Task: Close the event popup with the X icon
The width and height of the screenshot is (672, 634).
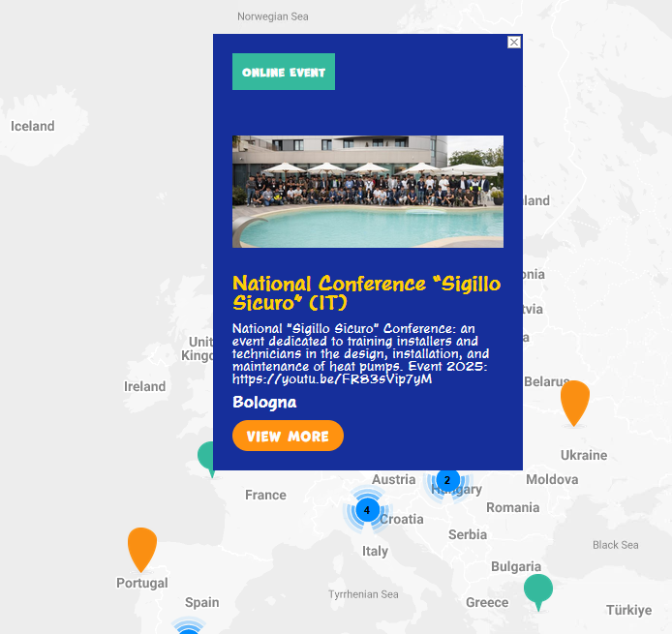Action: [x=514, y=42]
